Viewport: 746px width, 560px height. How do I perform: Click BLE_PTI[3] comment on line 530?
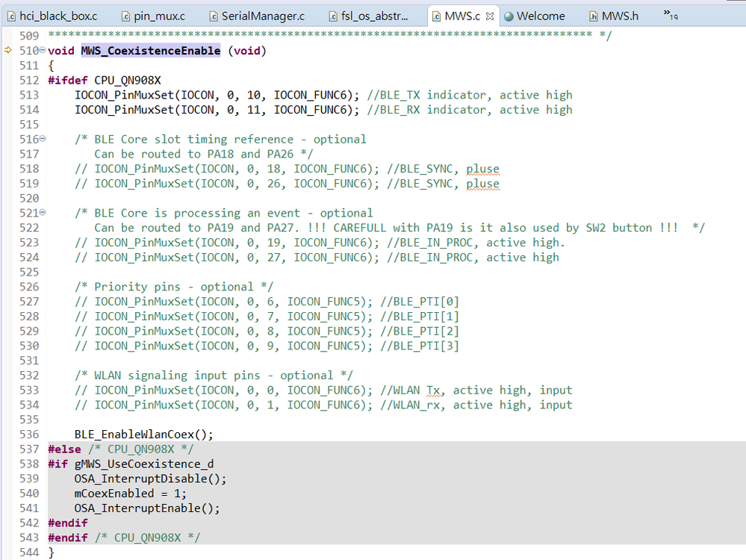pos(420,346)
